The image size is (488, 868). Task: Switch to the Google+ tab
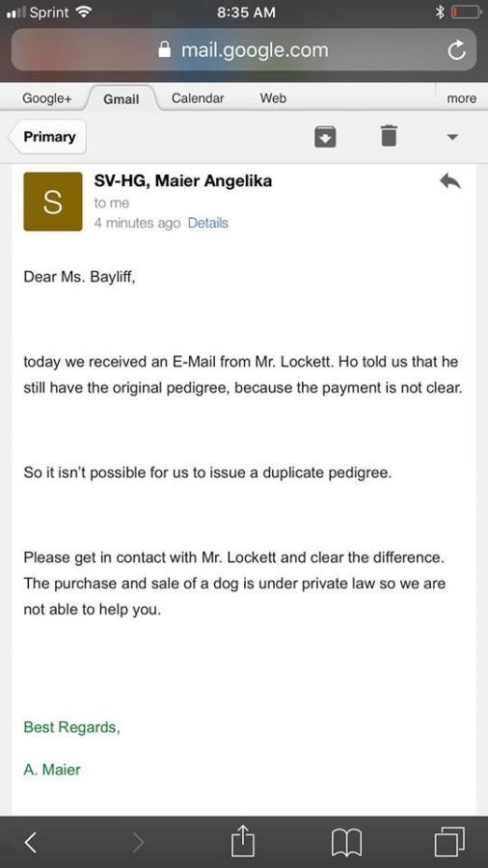click(x=47, y=98)
